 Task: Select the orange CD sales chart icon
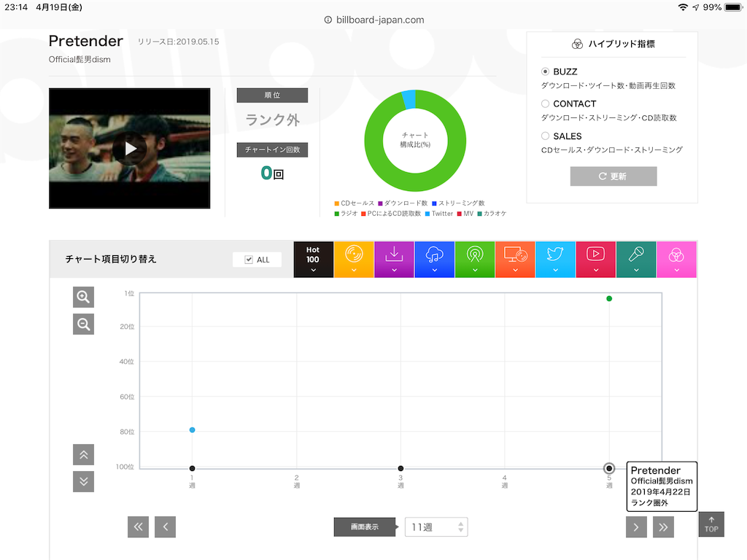point(354,260)
